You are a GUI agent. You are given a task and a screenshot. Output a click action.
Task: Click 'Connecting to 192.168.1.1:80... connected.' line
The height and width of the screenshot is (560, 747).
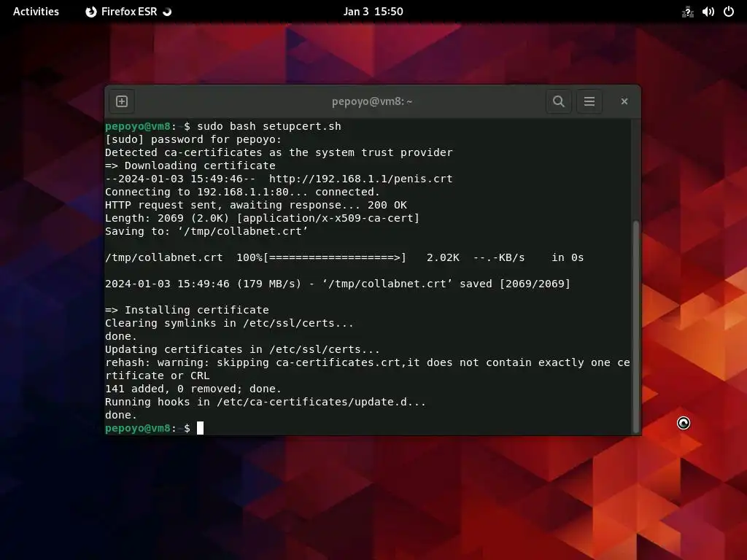click(x=242, y=192)
